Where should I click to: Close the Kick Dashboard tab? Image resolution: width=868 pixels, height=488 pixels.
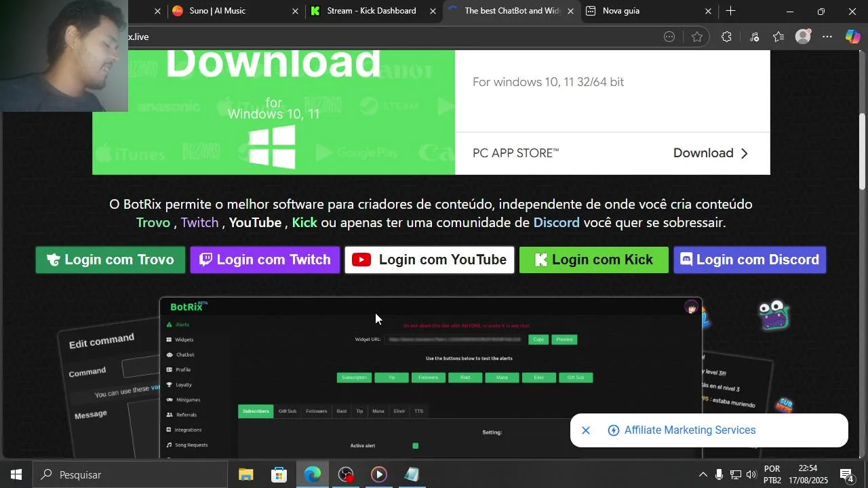(x=433, y=11)
